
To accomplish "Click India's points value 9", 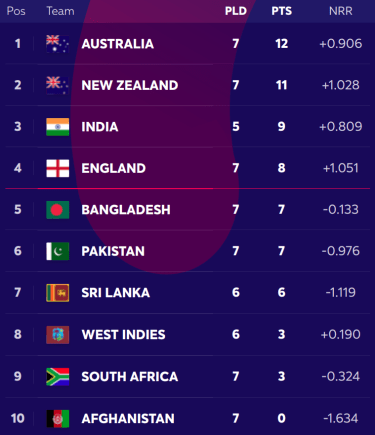I will 282,127.
